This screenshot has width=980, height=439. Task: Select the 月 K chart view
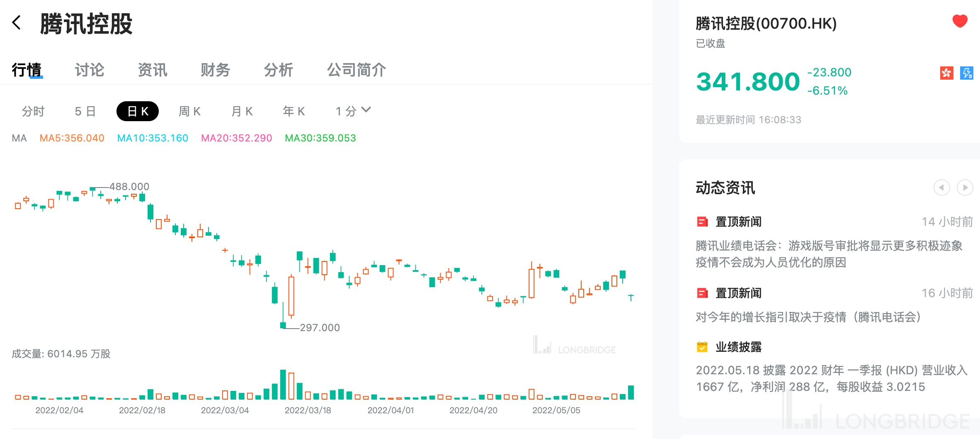pos(242,111)
